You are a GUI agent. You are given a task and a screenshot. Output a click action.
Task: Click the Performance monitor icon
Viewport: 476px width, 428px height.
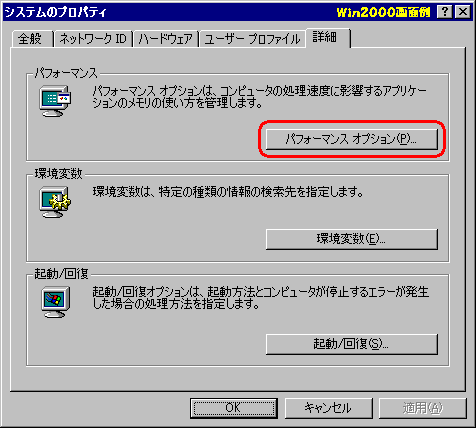pyautogui.click(x=55, y=101)
